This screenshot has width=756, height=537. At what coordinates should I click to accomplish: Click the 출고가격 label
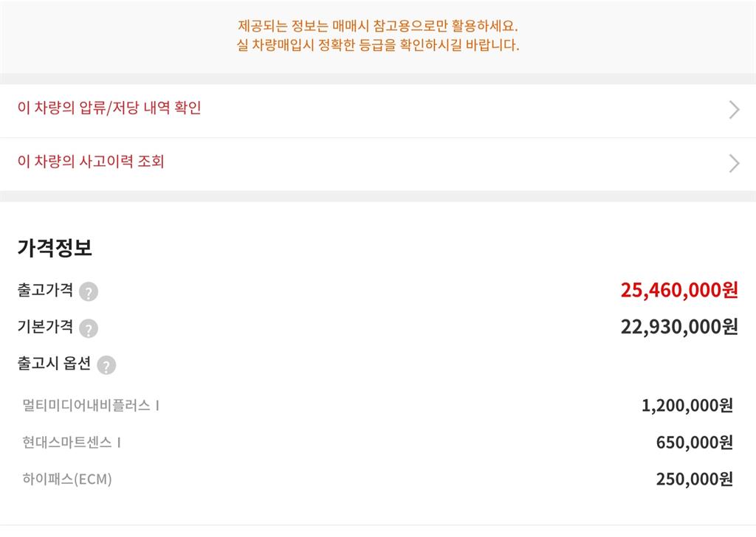point(45,290)
